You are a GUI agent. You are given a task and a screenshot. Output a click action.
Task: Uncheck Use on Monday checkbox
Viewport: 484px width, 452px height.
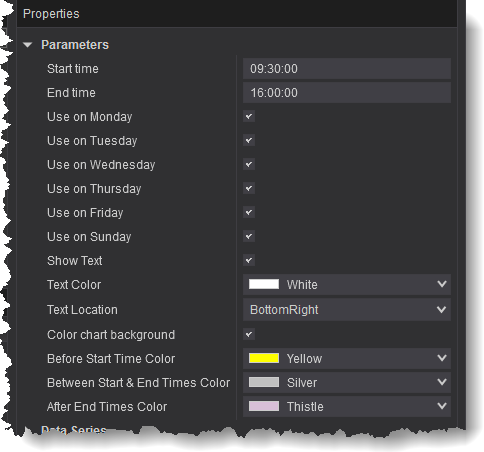click(249, 117)
